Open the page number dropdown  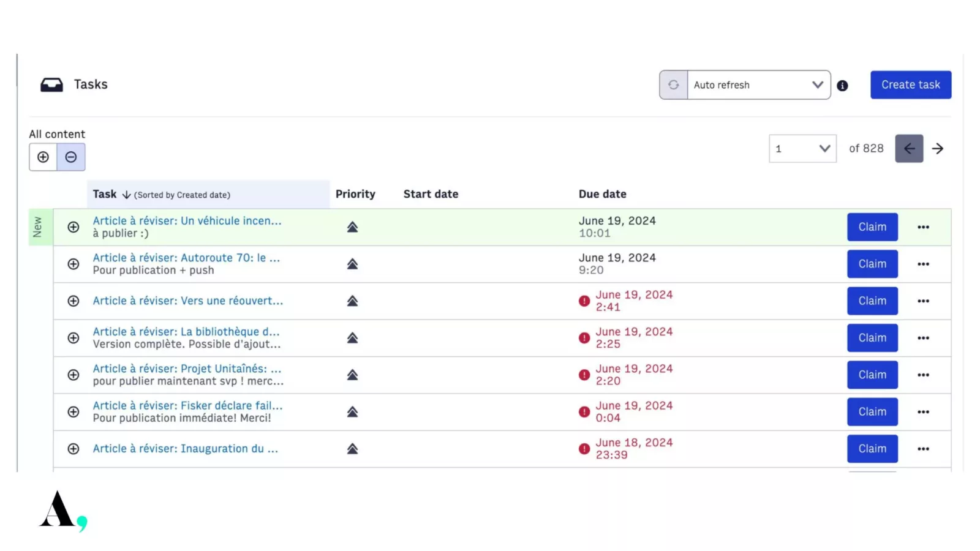(802, 149)
